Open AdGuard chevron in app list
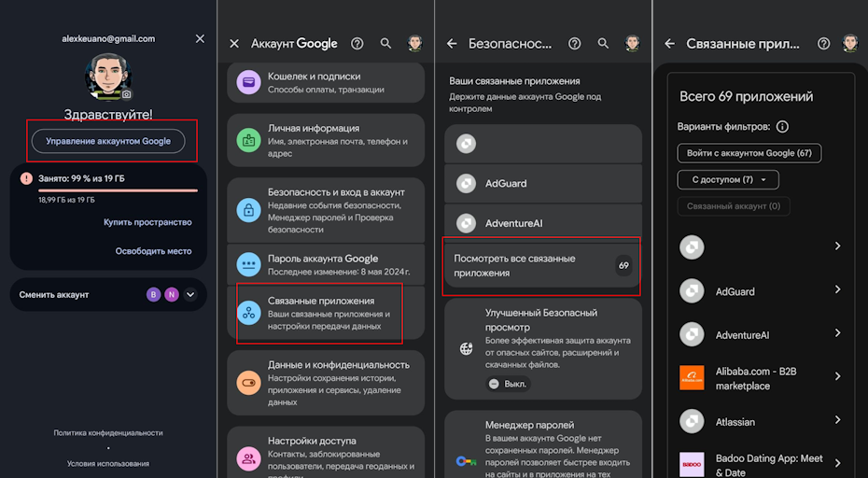This screenshot has height=478, width=868. point(837,289)
